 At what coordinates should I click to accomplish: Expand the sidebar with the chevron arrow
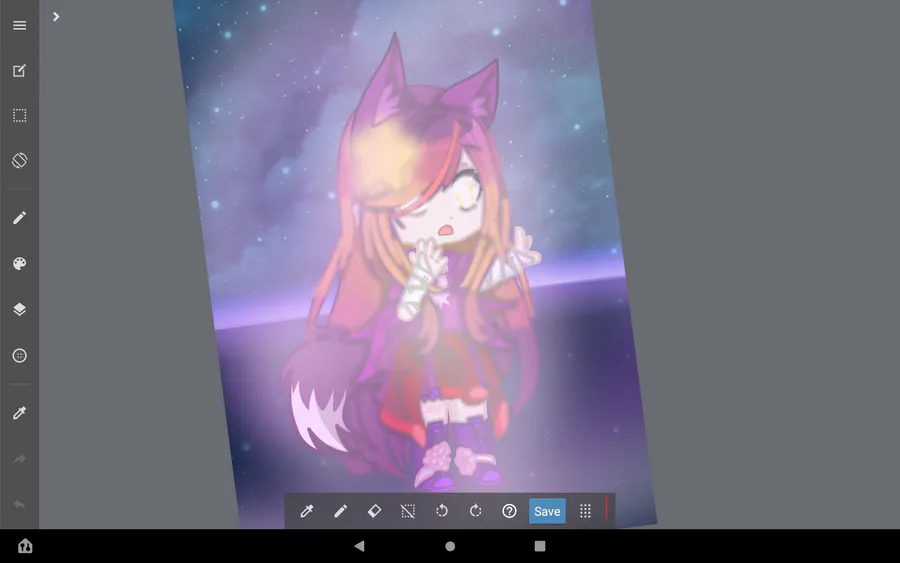click(x=56, y=17)
